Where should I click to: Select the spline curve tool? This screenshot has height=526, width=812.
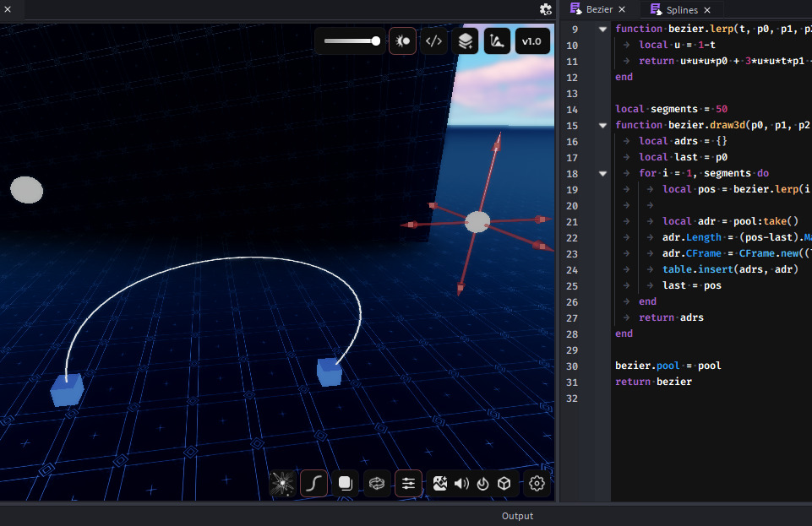pyautogui.click(x=313, y=483)
